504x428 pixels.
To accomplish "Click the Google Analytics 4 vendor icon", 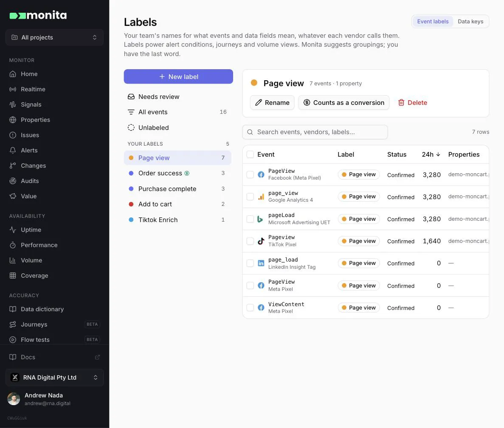I will 261,197.
